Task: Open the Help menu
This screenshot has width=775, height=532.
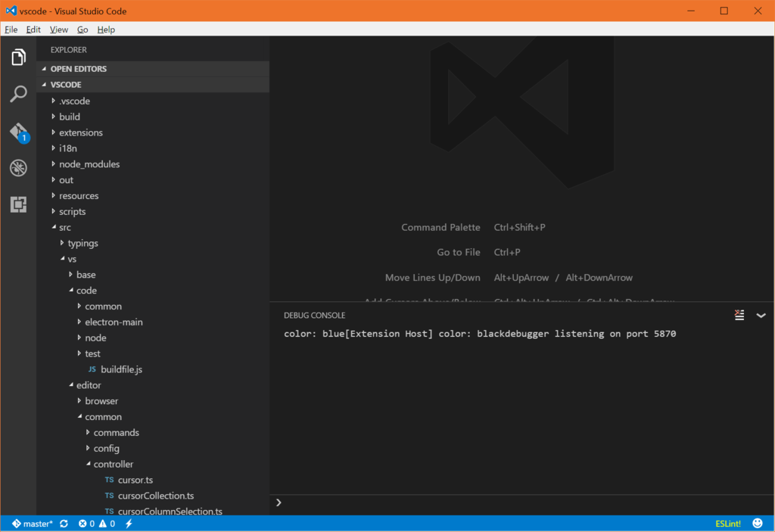Action: point(106,30)
